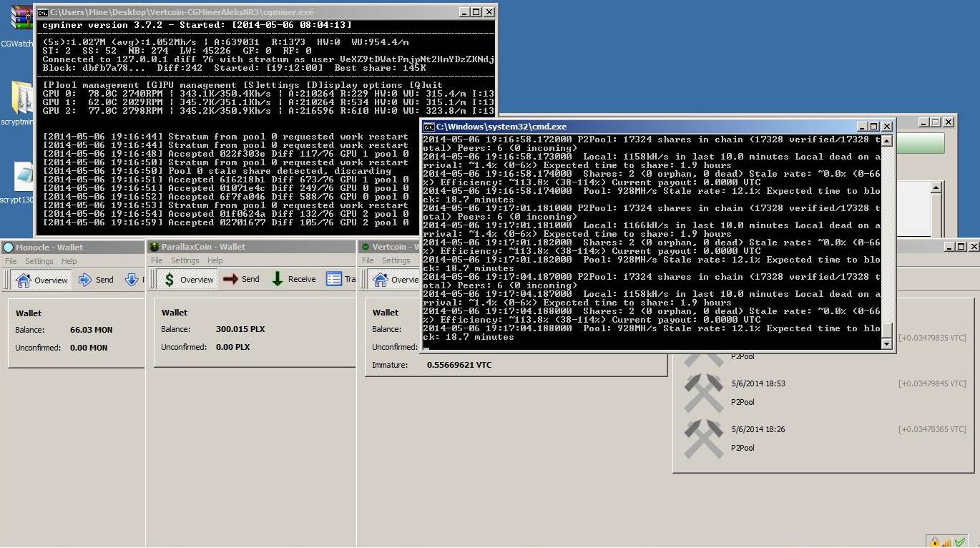Open the Help menu in ParallaxCoin wallet
Screen dimensions: 980x548
[x=215, y=260]
